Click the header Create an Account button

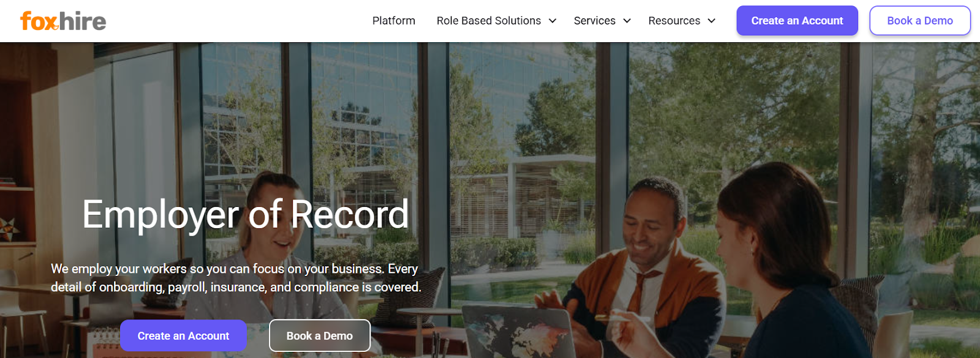(797, 21)
